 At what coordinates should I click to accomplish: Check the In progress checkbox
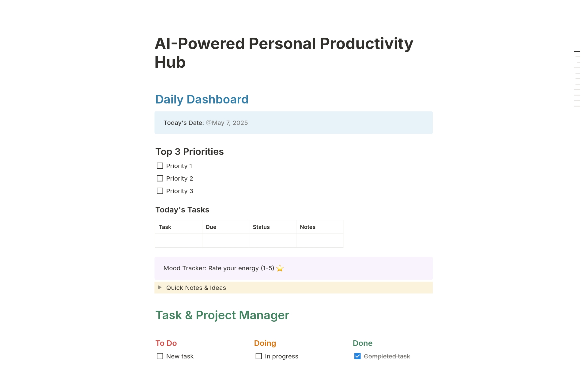click(258, 356)
